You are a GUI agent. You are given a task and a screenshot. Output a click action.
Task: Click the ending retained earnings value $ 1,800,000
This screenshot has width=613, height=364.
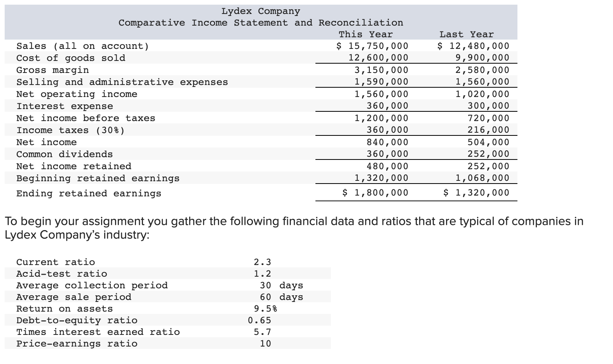click(375, 192)
